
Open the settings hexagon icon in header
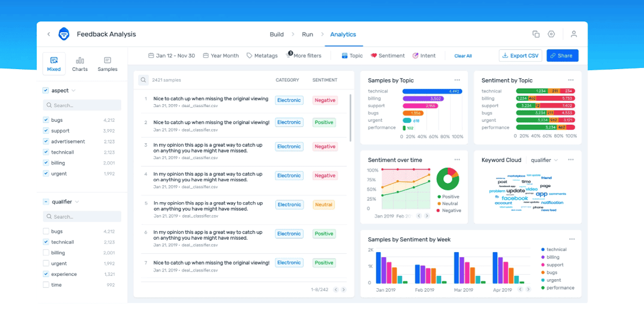point(551,34)
